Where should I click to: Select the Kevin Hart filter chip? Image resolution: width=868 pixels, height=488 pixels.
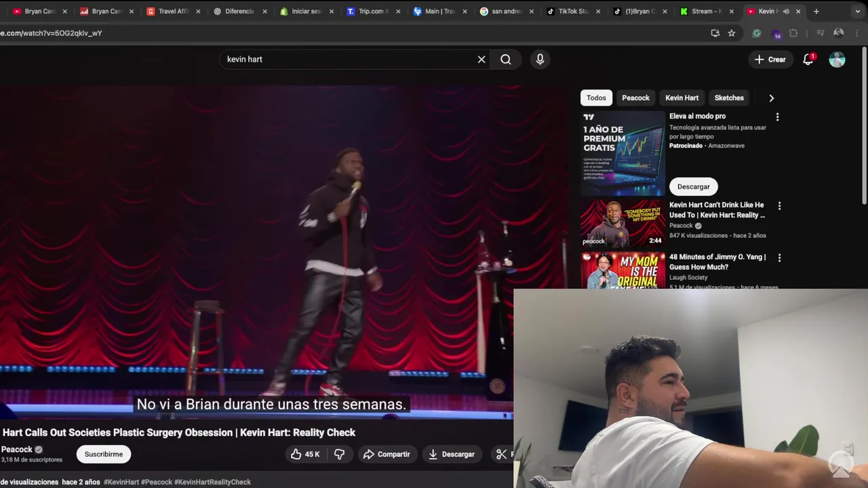pyautogui.click(x=682, y=98)
